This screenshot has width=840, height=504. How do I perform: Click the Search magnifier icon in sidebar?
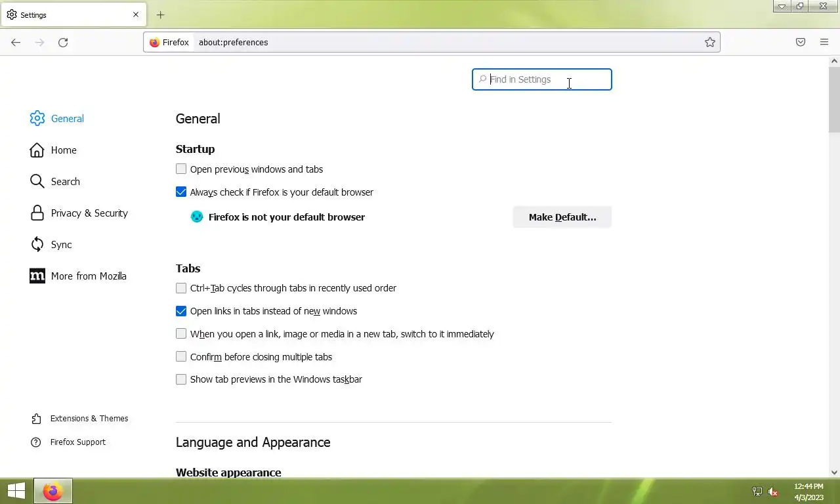(37, 181)
